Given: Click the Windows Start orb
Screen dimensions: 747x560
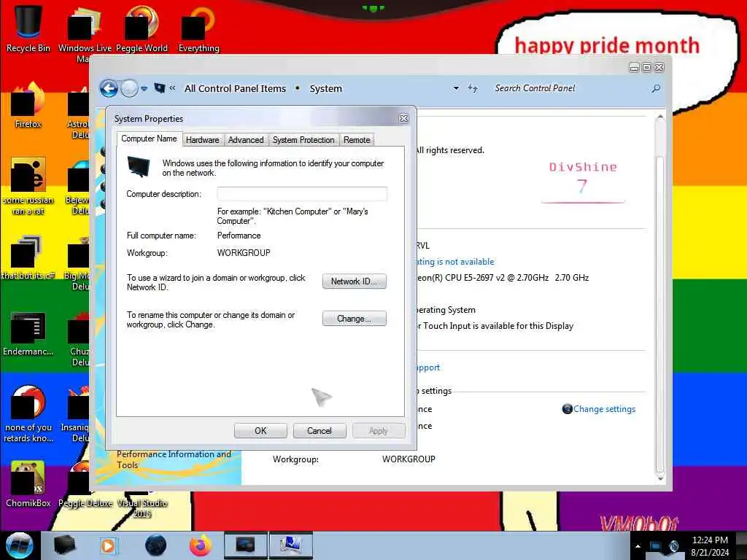Looking at the screenshot, I should [x=19, y=545].
